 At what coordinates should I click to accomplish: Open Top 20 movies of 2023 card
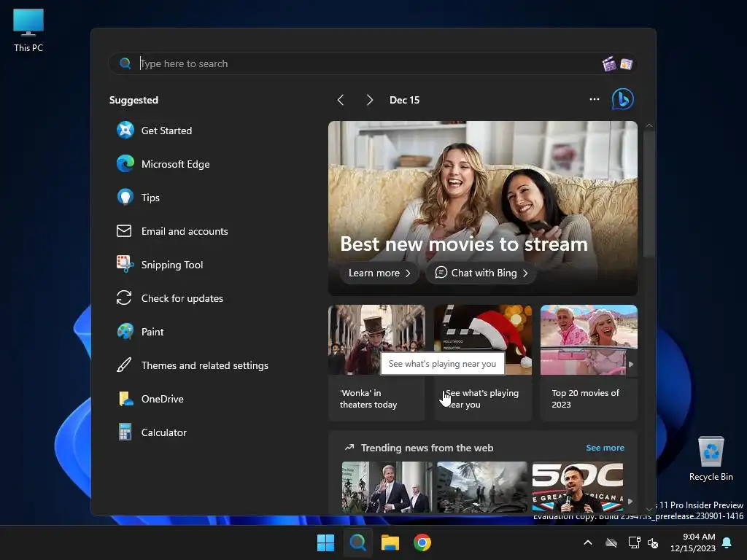(x=589, y=363)
